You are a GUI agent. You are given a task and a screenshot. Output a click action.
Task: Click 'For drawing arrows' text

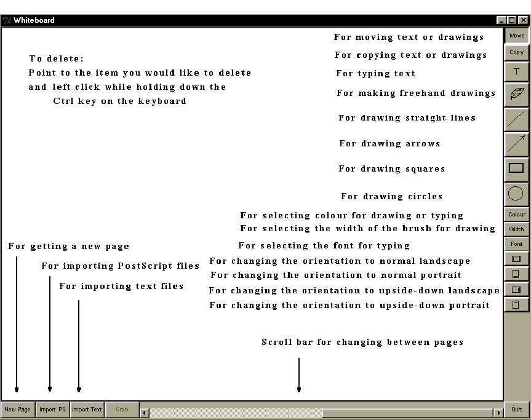[389, 143]
